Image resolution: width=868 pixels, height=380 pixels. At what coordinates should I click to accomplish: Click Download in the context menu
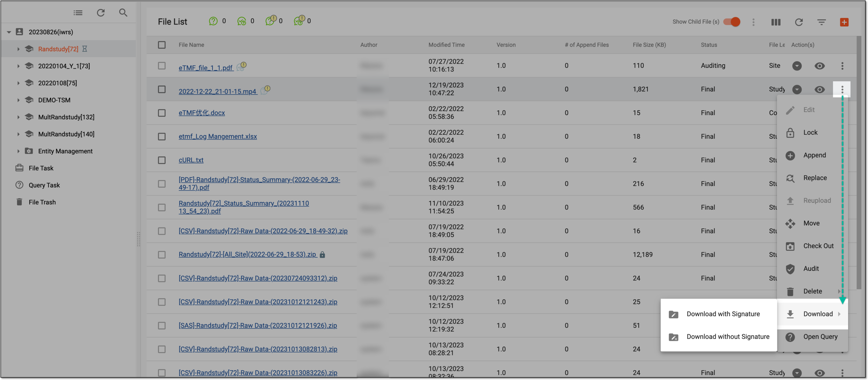coord(812,314)
